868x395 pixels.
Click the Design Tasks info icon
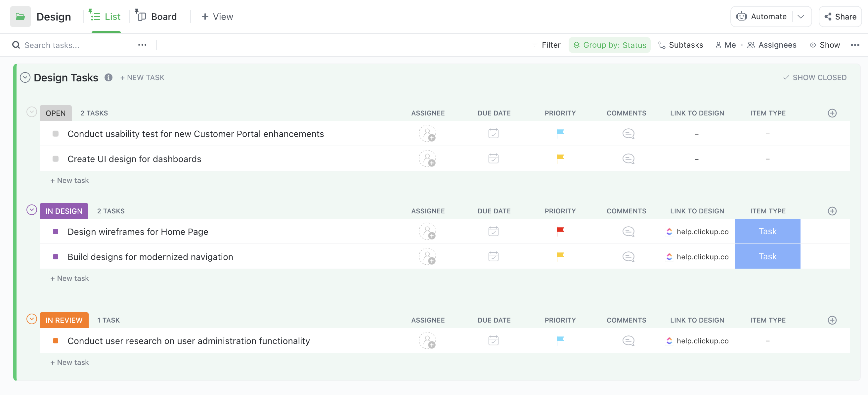coord(108,77)
